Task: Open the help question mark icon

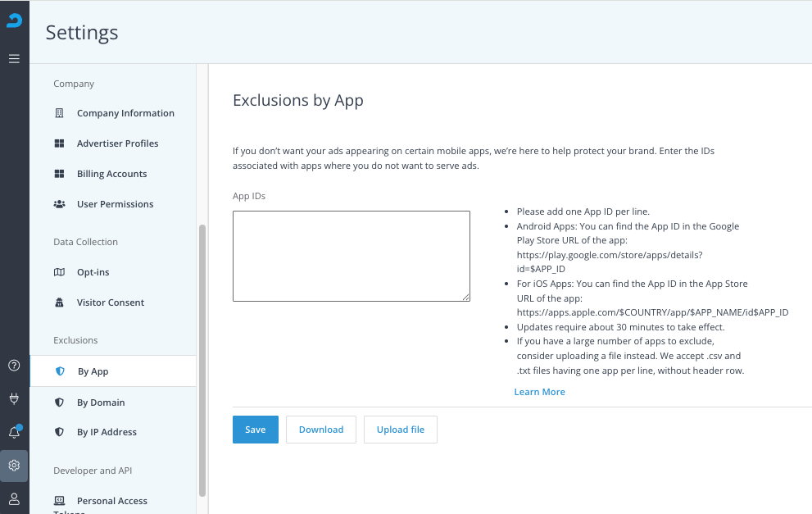Action: pos(14,366)
